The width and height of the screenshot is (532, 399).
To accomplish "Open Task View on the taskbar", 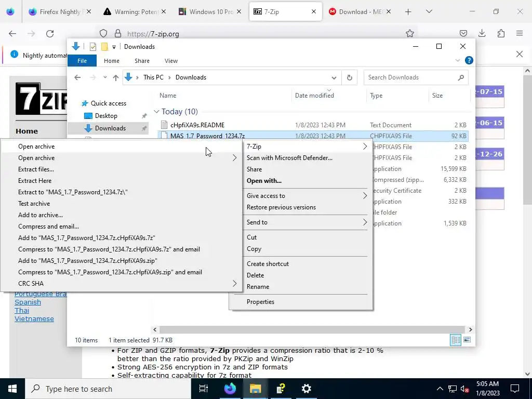I will point(204,389).
